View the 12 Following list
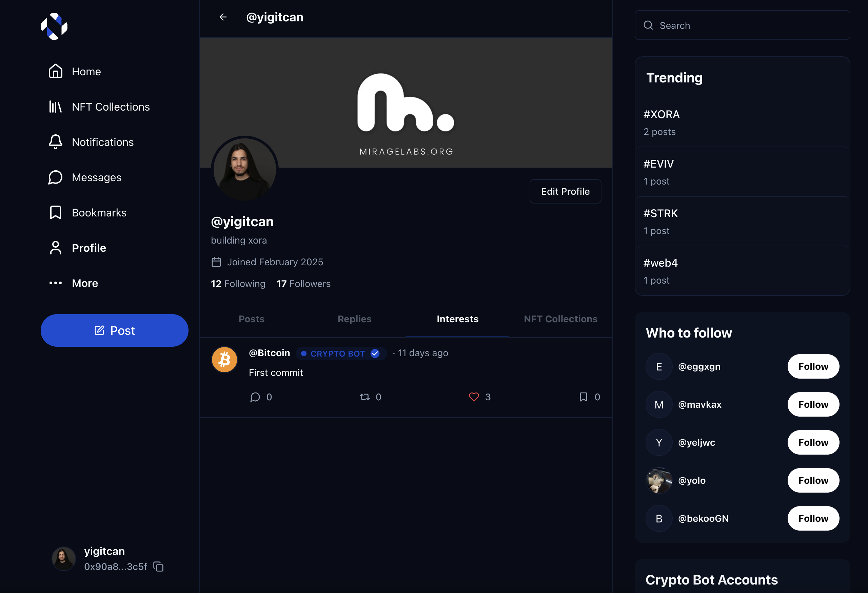Screen dimensions: 868x593 (x=238, y=284)
